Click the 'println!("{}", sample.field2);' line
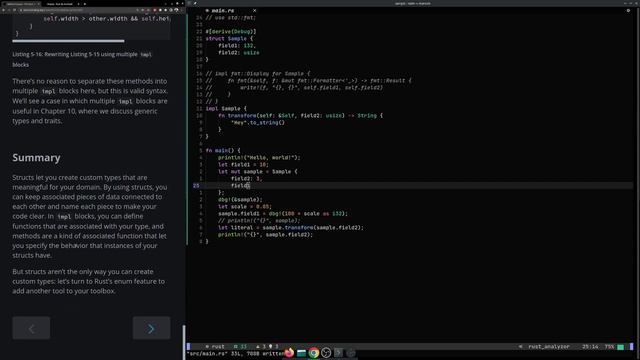640x360 pixels. [265, 235]
